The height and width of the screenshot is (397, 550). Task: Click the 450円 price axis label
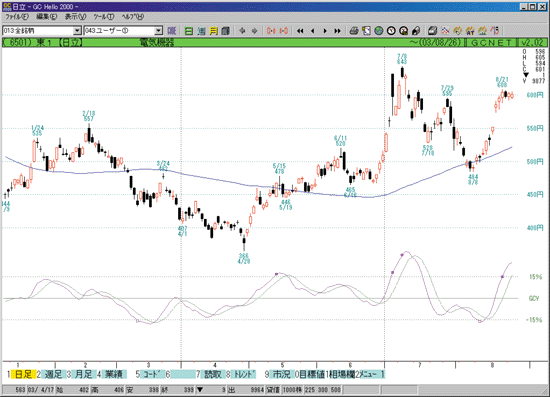[535, 195]
